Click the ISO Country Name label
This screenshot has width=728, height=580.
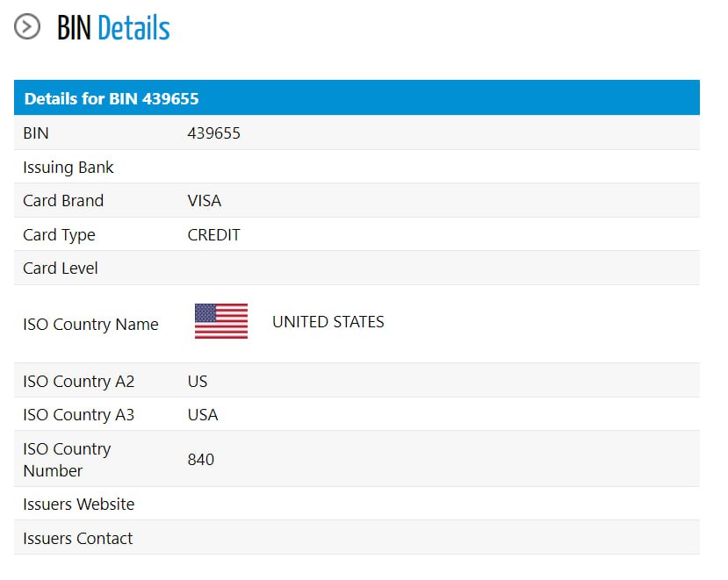tap(90, 325)
